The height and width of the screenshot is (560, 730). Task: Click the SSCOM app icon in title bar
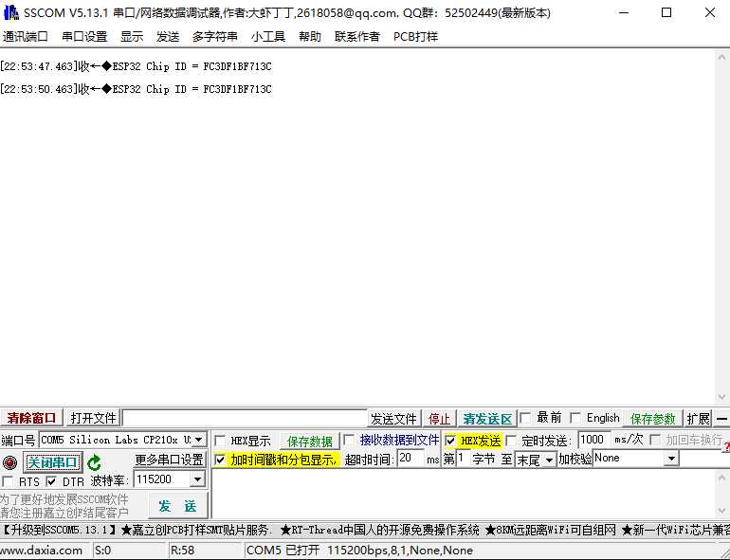10,13
